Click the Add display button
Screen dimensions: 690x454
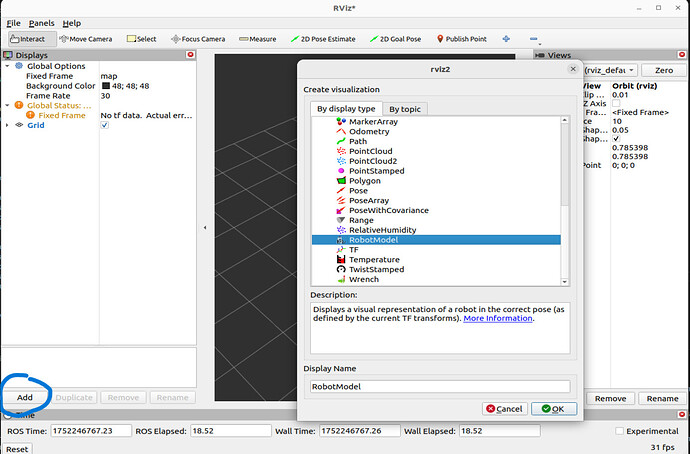tap(25, 397)
